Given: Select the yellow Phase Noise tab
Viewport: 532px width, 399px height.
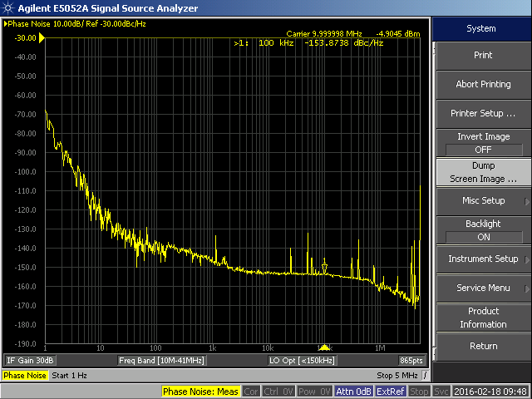Looking at the screenshot, I should 25,376.
